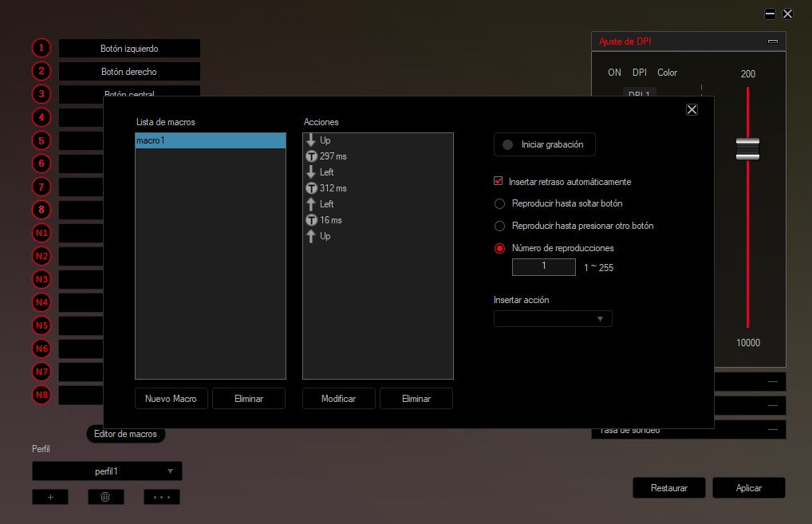
Task: Select mouse button 3 red circle icon
Action: tap(41, 94)
